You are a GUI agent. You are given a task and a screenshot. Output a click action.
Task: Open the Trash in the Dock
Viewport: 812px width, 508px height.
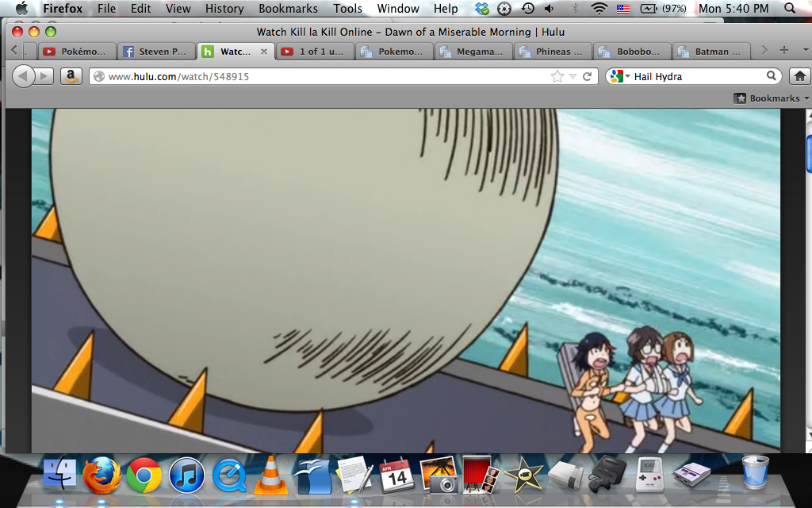point(755,472)
